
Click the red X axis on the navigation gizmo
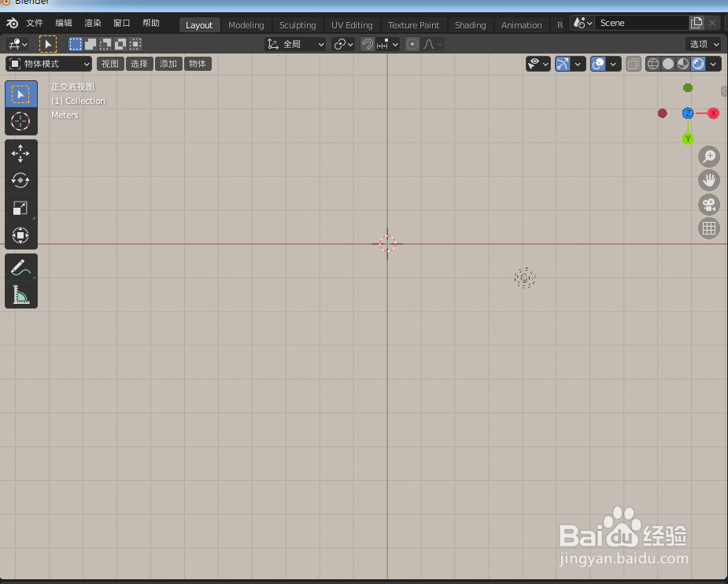click(x=712, y=113)
